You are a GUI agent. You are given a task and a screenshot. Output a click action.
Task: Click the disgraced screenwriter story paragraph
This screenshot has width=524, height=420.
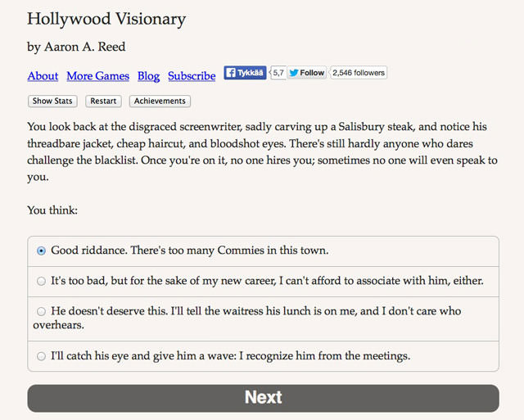coord(262,151)
